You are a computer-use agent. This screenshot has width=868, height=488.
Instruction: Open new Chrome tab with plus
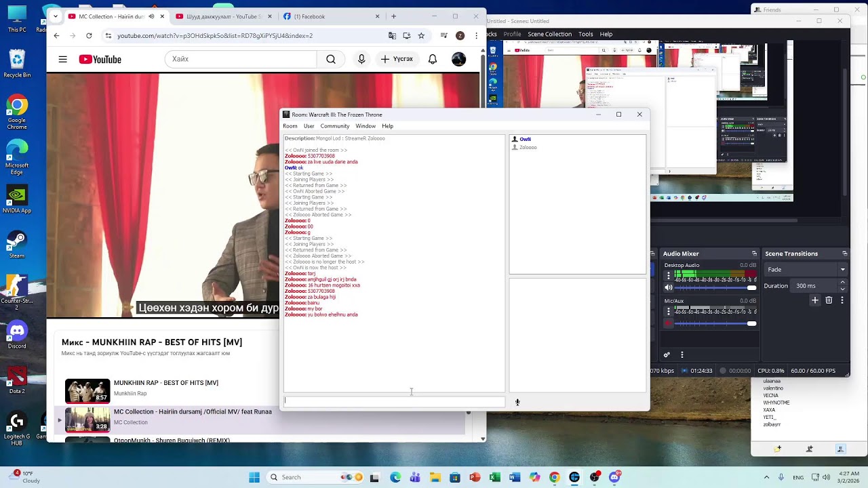tap(393, 16)
